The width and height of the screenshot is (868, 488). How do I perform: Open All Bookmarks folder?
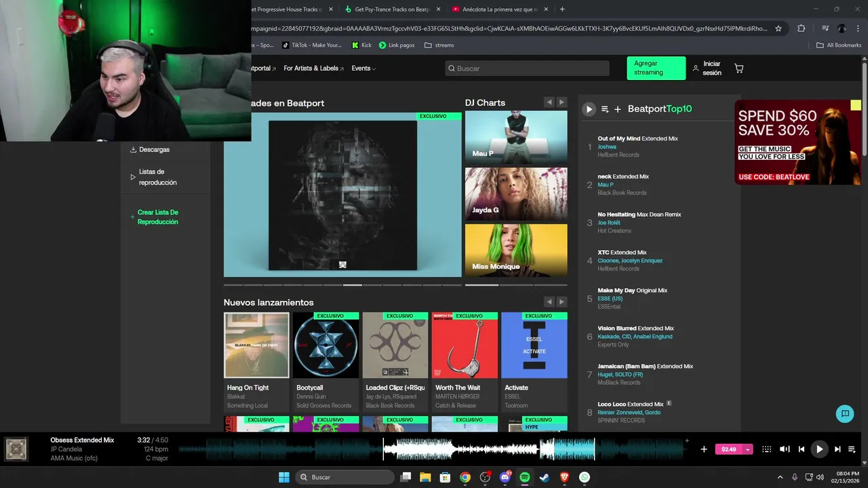[x=839, y=45]
